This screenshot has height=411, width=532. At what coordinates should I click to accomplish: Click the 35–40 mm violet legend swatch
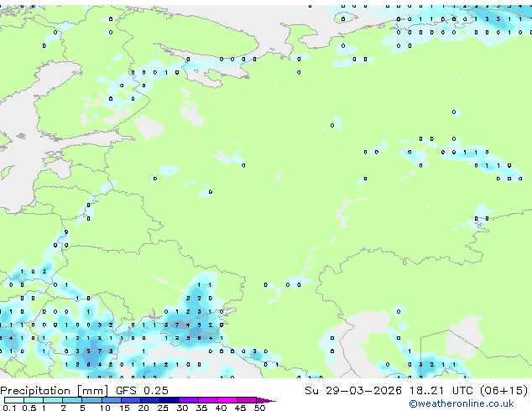(208, 400)
